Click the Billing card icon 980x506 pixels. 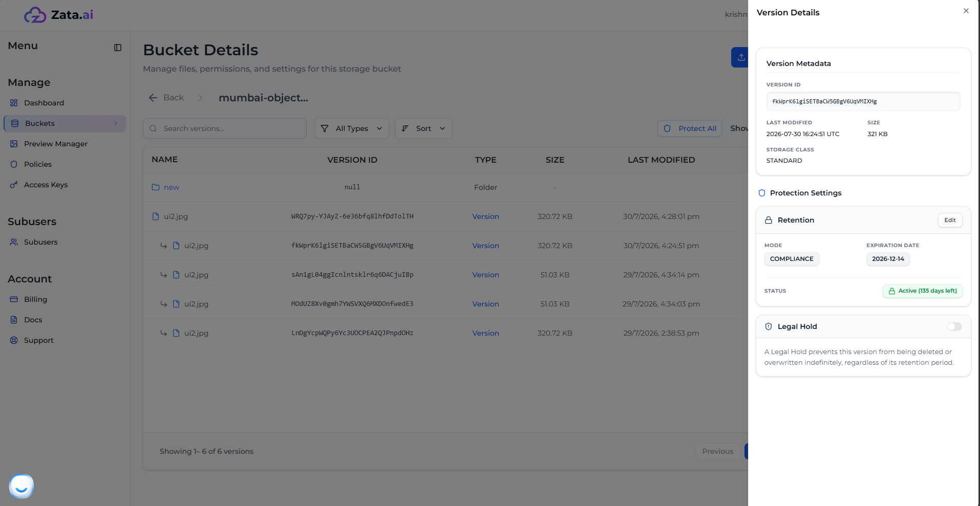click(x=14, y=299)
